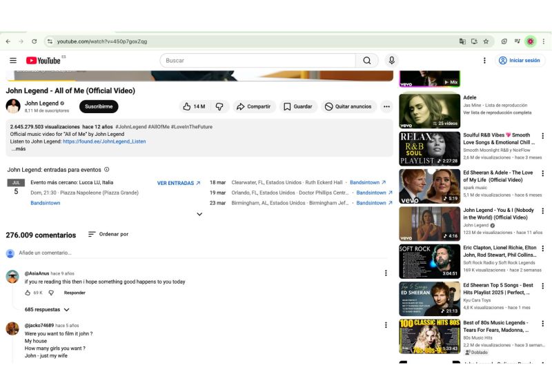Open options menu for Soulful R&B Vibes video
Viewport: 552px width, 392px height.
coord(542,135)
